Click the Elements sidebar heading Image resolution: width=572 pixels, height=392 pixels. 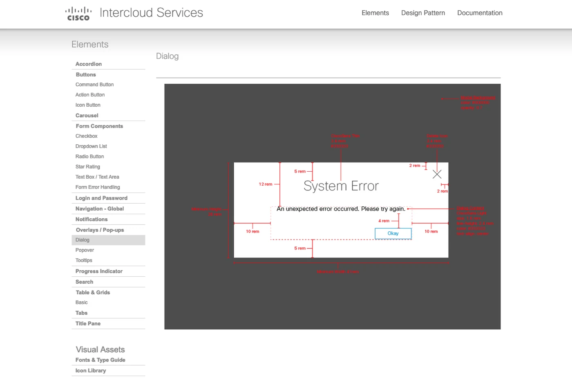click(90, 45)
